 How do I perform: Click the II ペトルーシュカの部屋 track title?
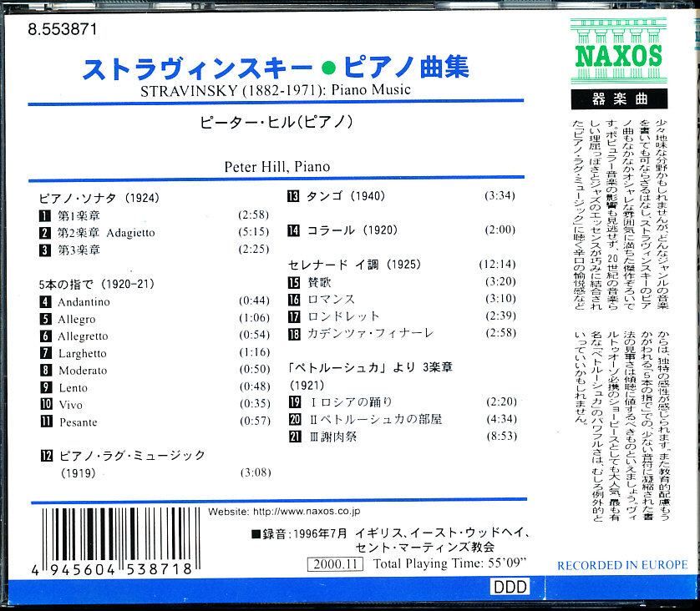coord(376,420)
